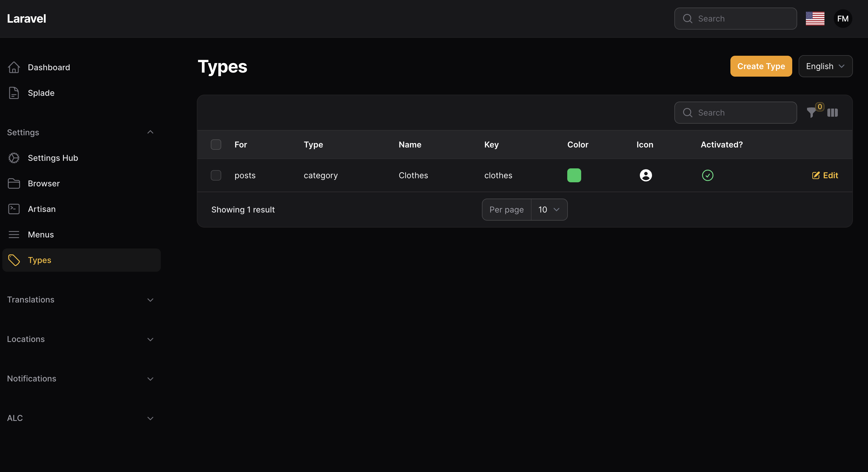Open the Browser sidebar item
The image size is (868, 472).
[44, 183]
